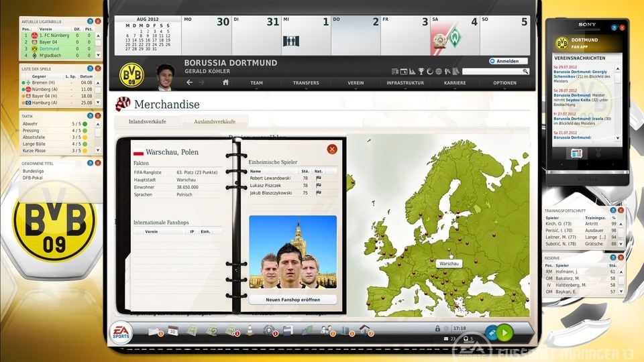The height and width of the screenshot is (362, 644).
Task: Click the trophy icon above the menu
Action: pos(421,71)
